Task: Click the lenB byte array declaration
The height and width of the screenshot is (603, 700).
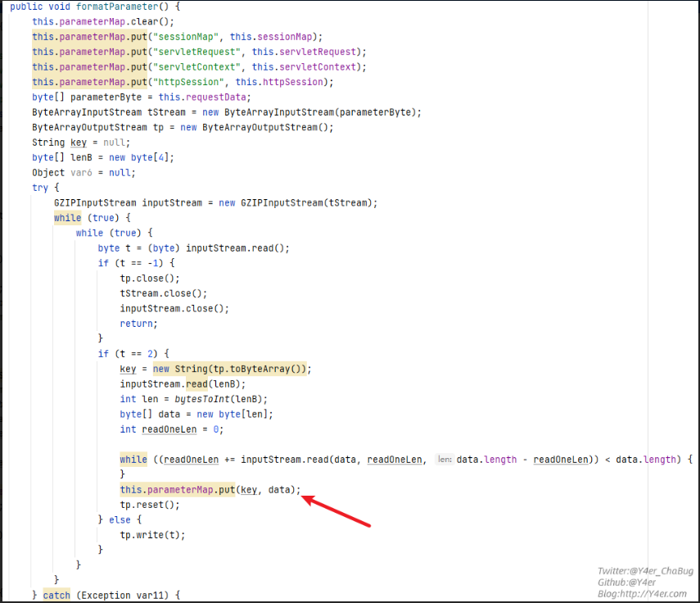Action: 103,157
